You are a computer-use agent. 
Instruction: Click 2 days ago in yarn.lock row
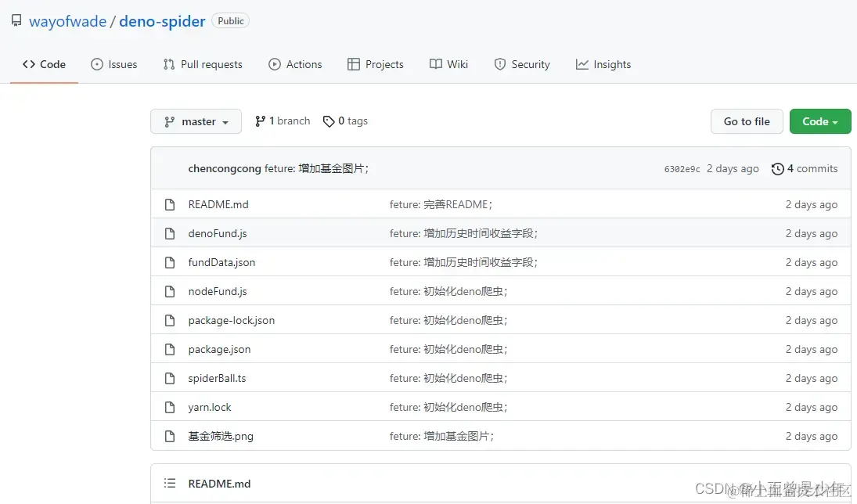811,407
